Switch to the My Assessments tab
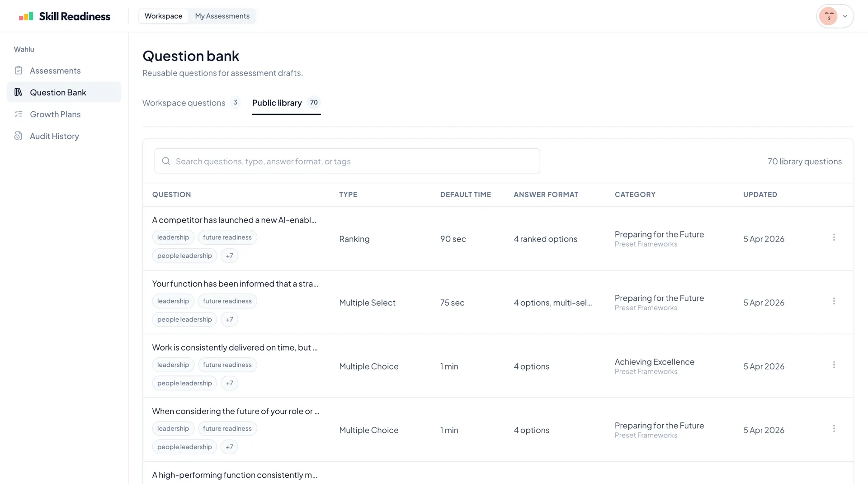This screenshot has height=484, width=868. pos(222,16)
